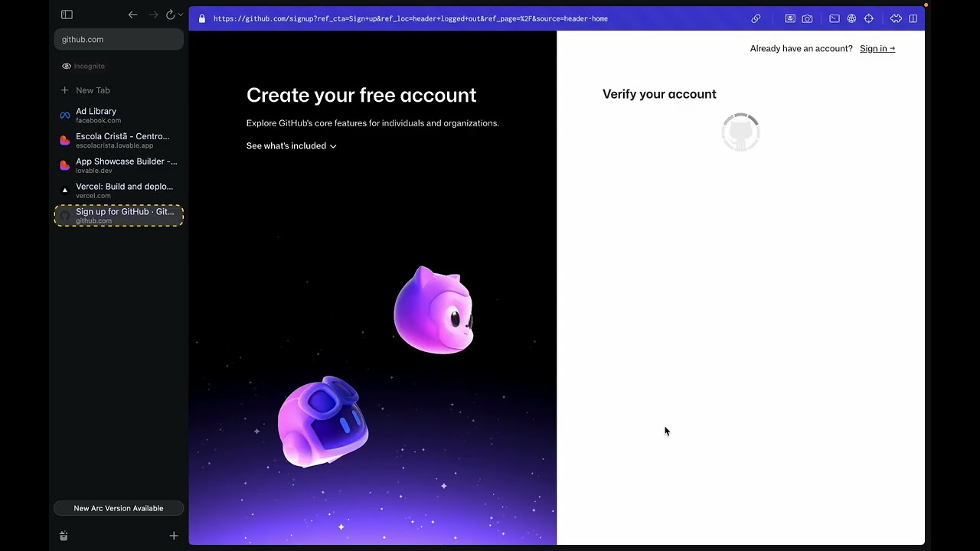Switch to the Ad Library tab
Image resolution: width=980 pixels, height=551 pixels.
pyautogui.click(x=119, y=115)
